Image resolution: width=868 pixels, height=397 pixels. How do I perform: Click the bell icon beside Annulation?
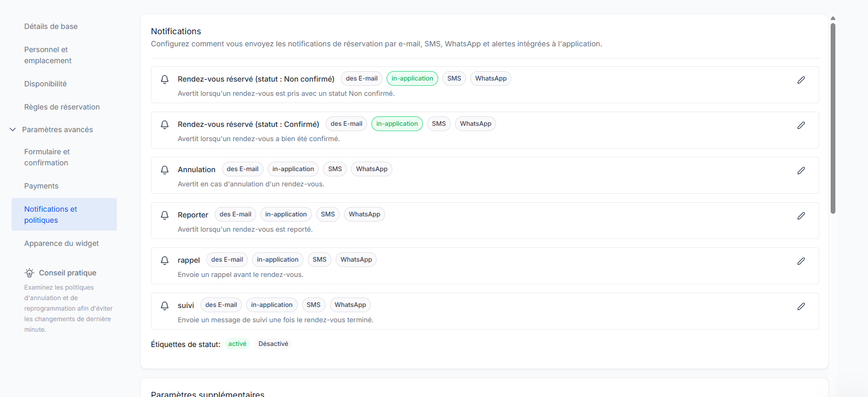click(165, 170)
